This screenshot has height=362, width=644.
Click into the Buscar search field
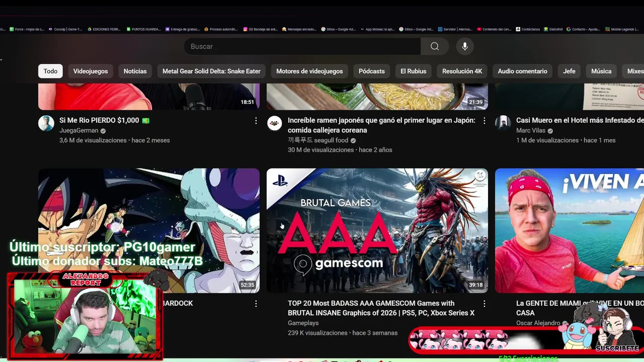(x=302, y=46)
